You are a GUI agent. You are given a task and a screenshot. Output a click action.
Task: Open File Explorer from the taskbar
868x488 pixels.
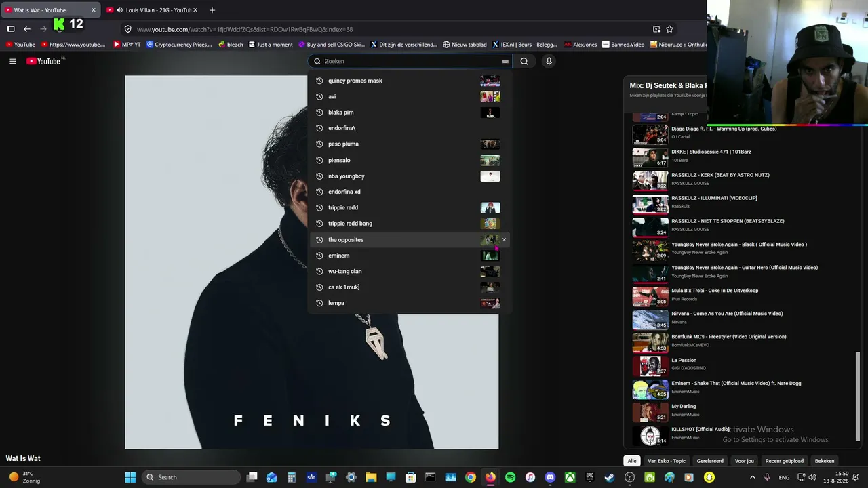[371, 477]
